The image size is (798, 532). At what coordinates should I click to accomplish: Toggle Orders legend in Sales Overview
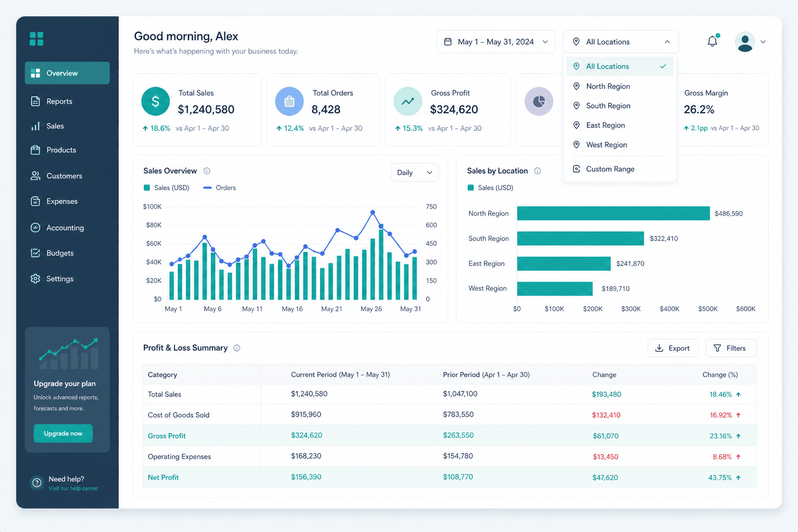219,188
